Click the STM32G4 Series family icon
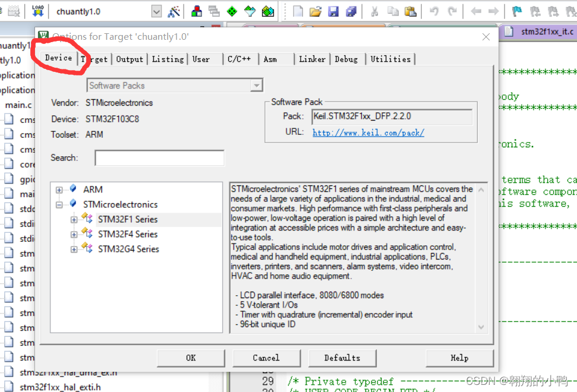 (87, 248)
